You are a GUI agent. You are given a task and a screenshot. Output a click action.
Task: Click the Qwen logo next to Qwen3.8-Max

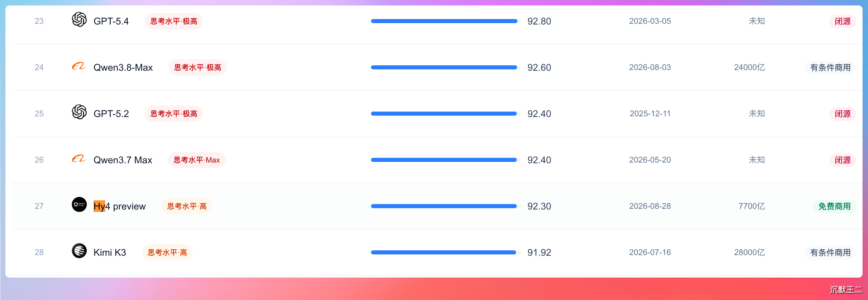click(x=79, y=66)
